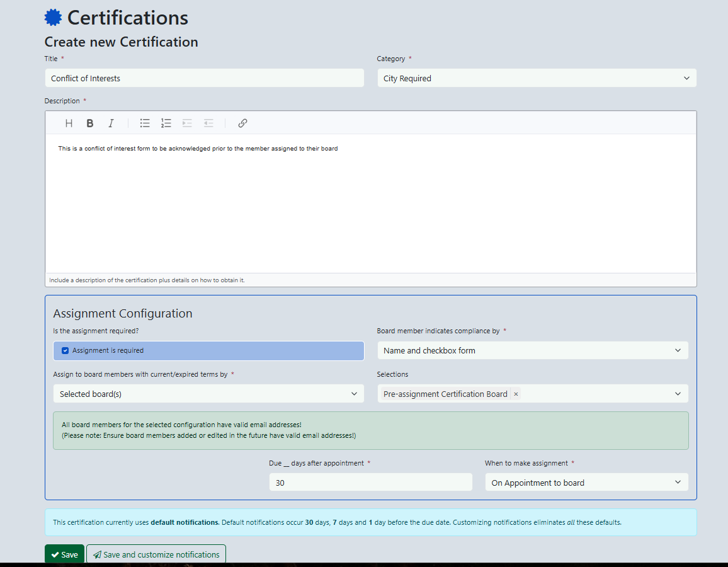Click the Board member indicates compliance by label
The image size is (728, 567).
click(438, 331)
